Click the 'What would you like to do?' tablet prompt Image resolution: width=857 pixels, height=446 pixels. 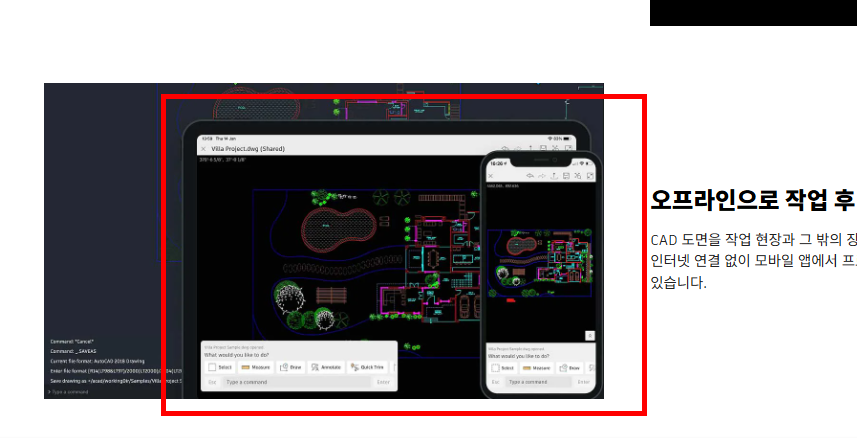(237, 355)
